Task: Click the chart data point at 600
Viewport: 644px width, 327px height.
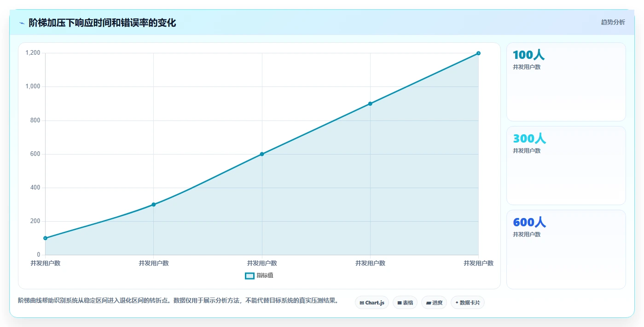Action: (262, 154)
